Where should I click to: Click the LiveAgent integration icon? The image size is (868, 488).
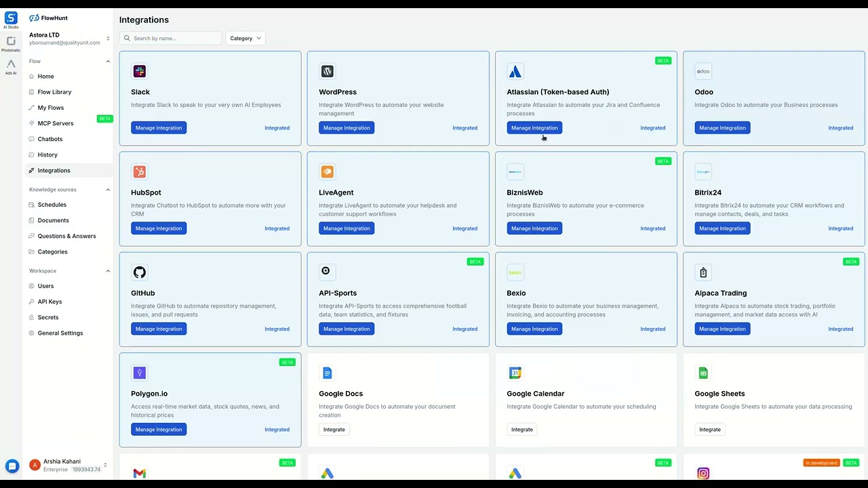click(x=328, y=171)
